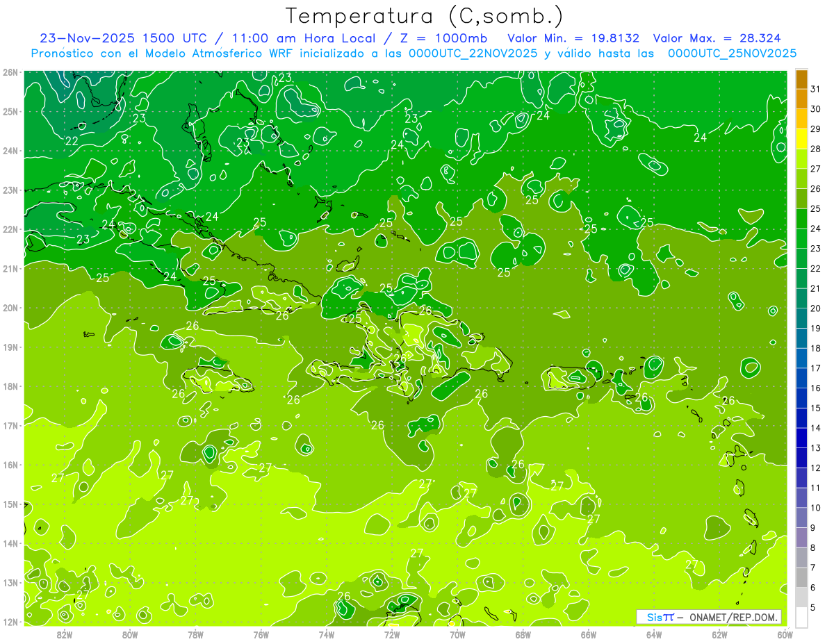The image size is (834, 644).
Task: Click the gray legend swatch between 6 and 7
Action: 801,577
